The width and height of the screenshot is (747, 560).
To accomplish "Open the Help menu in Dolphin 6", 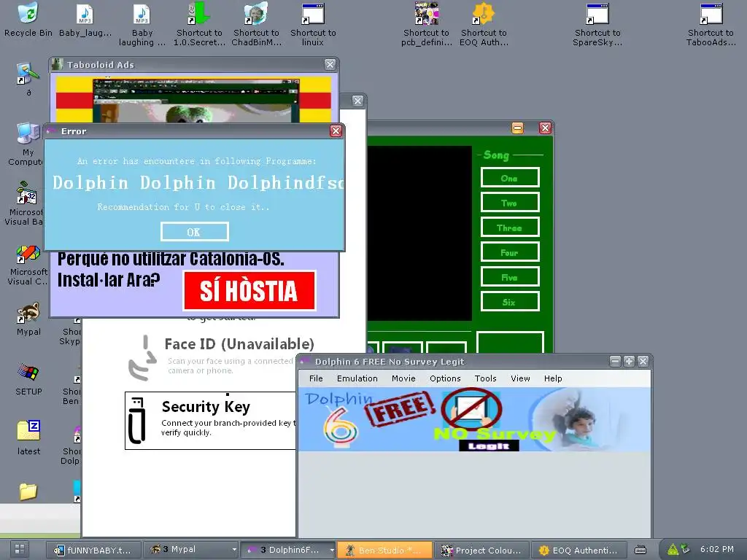I will click(553, 378).
